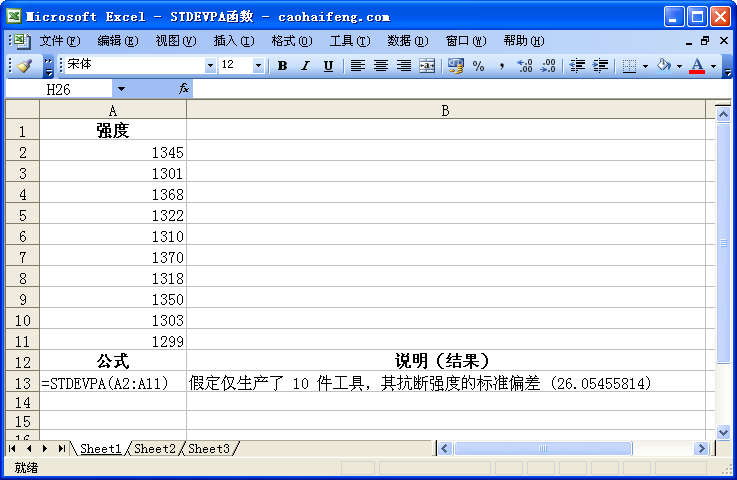Apply Fill Color bucket
737x480 pixels.
pos(664,66)
